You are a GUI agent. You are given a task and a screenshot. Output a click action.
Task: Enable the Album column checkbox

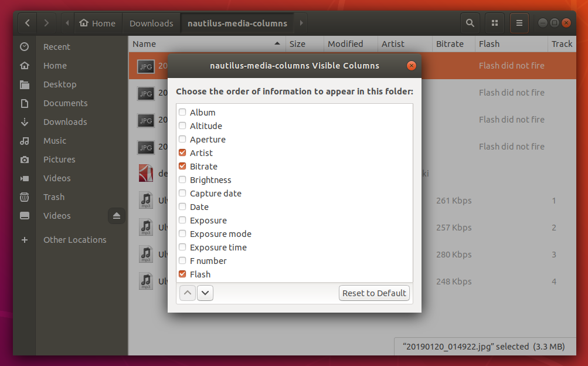click(x=182, y=112)
